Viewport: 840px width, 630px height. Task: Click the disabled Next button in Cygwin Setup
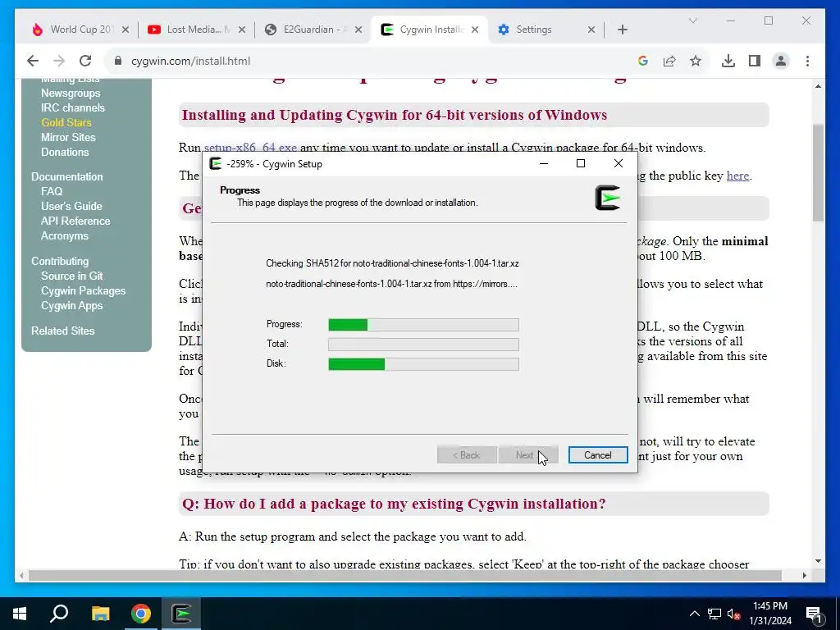[528, 455]
